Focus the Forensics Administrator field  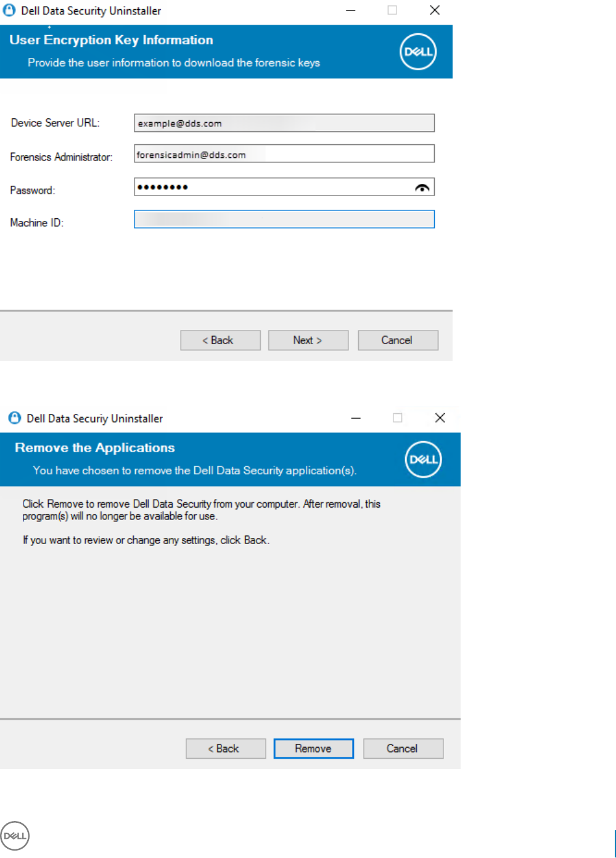284,154
